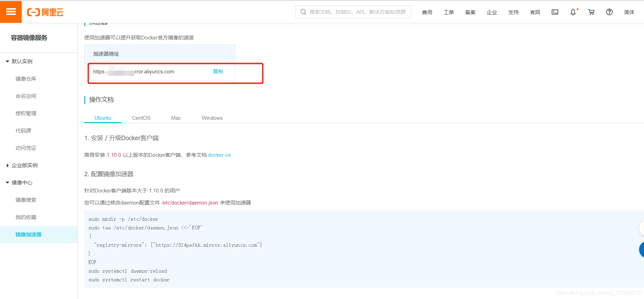Open the orange hamburger menu

click(x=11, y=12)
